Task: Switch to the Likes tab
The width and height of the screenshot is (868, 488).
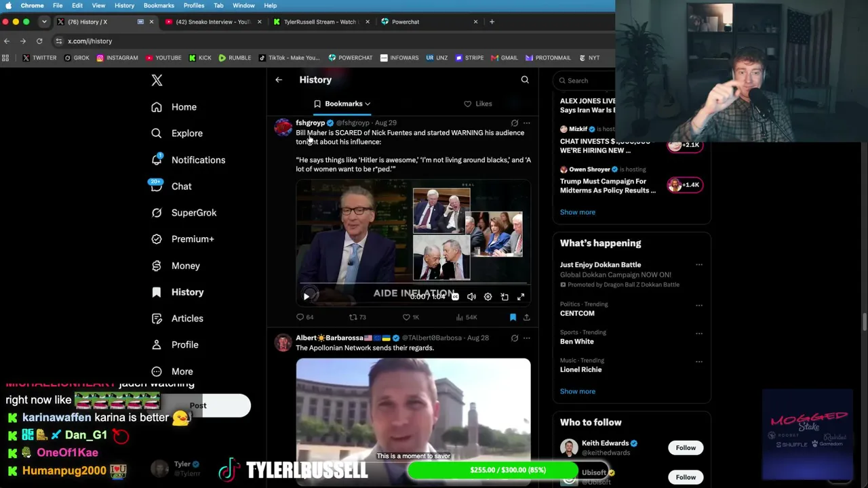Action: [478, 104]
